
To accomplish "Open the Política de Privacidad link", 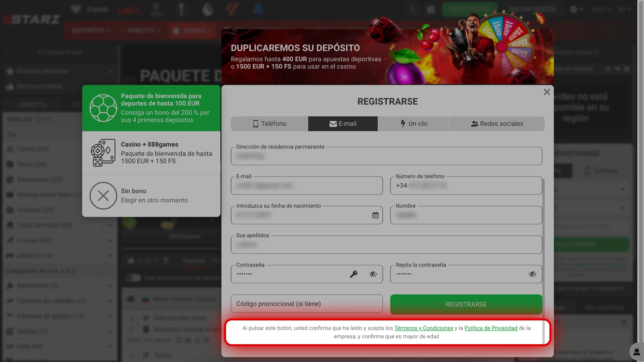I will [x=491, y=328].
